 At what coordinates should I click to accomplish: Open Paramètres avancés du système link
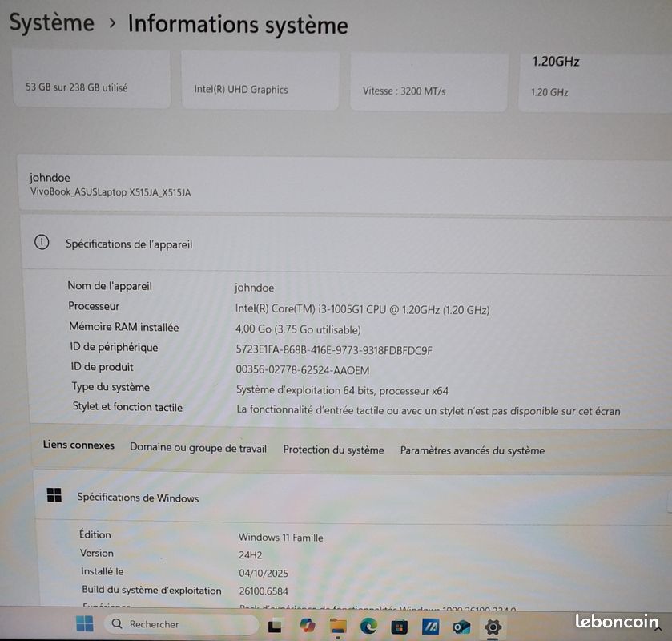point(473,450)
